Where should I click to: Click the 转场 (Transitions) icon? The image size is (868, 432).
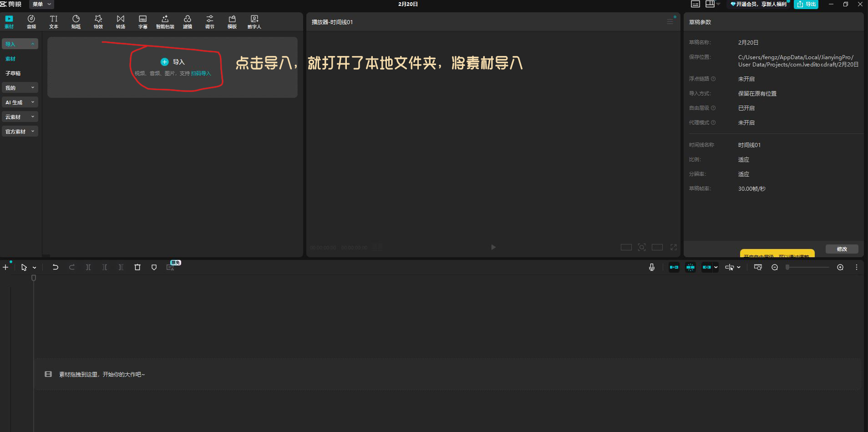(120, 21)
